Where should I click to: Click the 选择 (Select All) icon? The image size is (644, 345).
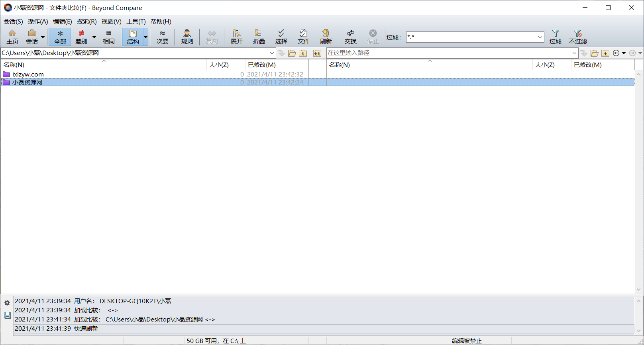281,37
